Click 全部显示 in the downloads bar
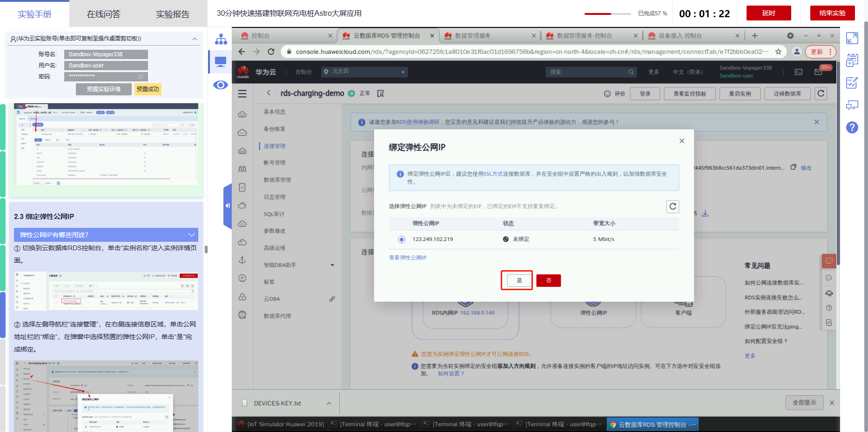The height and width of the screenshot is (432, 868). coord(804,403)
